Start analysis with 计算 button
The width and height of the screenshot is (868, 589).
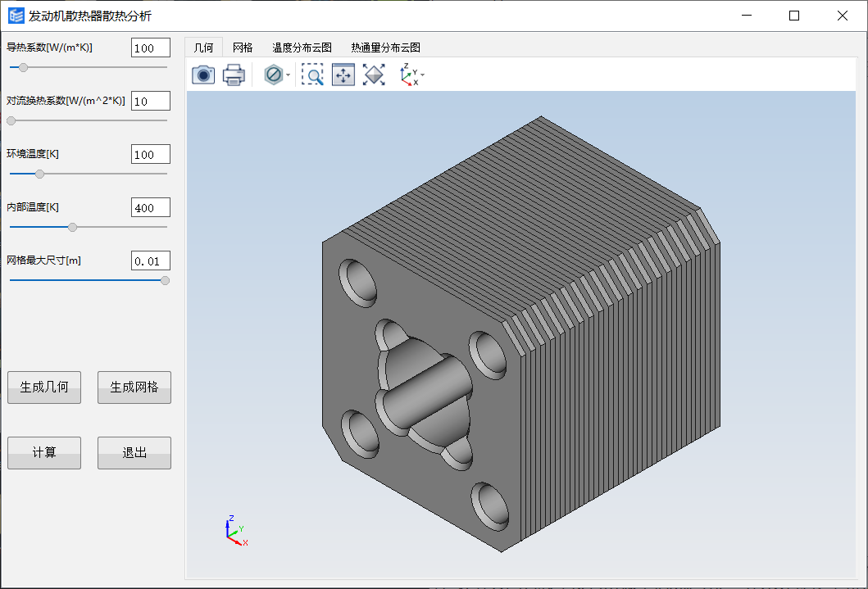tap(44, 453)
